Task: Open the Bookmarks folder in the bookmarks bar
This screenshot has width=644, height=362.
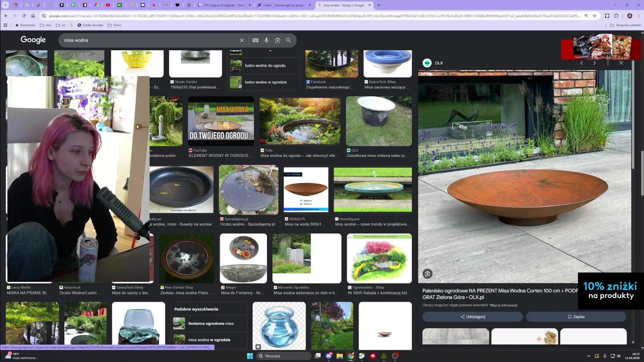Action: tap(25, 25)
